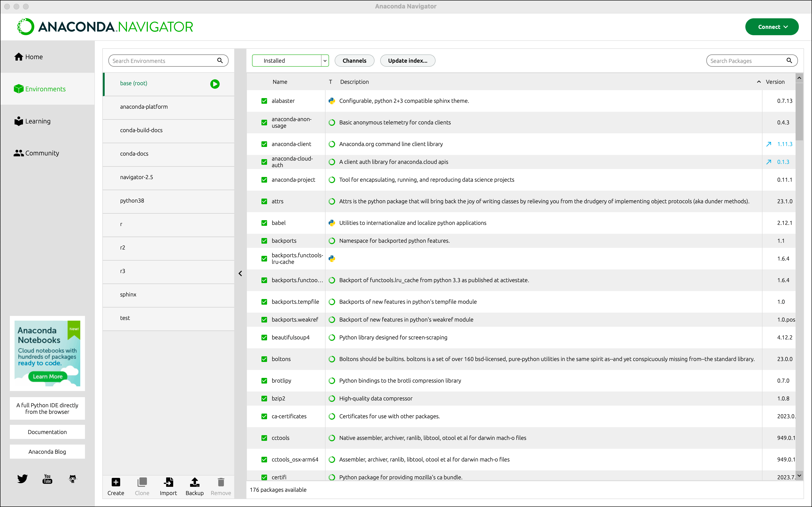Click the Create environment icon
Image resolution: width=812 pixels, height=507 pixels.
116,482
